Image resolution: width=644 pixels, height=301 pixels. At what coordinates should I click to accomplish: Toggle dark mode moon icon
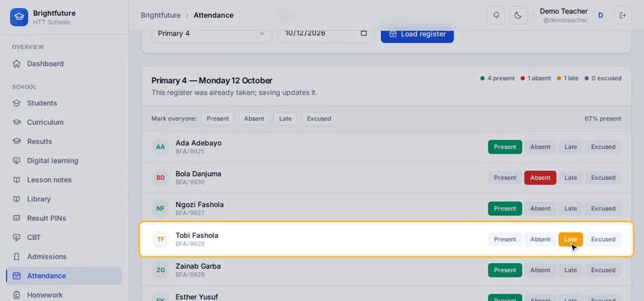pos(518,15)
